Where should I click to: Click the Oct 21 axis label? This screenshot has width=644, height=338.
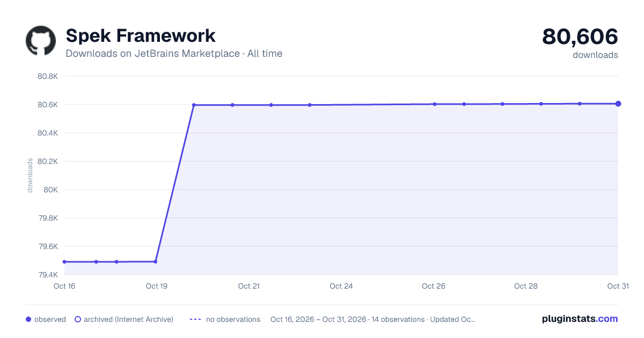[249, 286]
